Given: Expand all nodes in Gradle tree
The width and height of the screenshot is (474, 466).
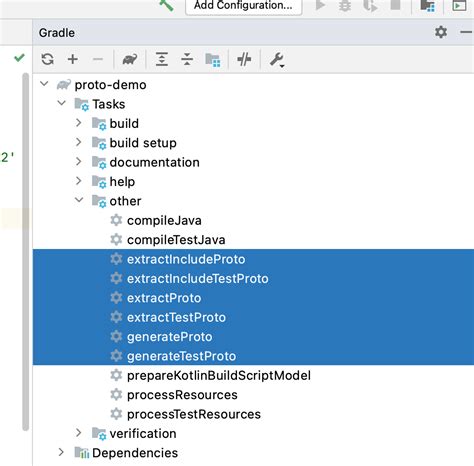Looking at the screenshot, I should pyautogui.click(x=162, y=59).
